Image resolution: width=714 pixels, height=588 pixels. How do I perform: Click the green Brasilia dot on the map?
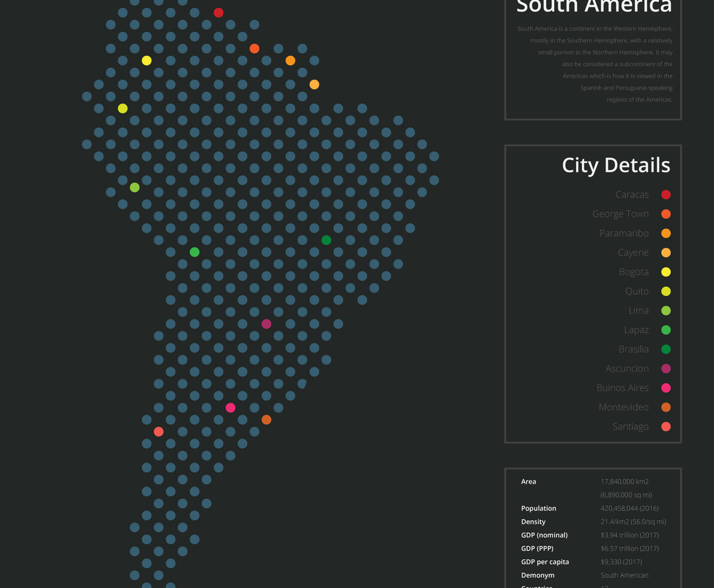326,240
